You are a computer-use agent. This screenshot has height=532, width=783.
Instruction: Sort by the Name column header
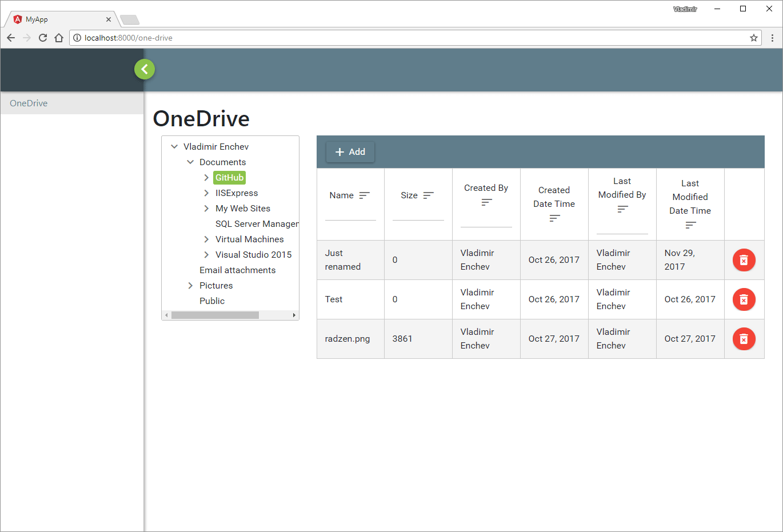point(341,195)
